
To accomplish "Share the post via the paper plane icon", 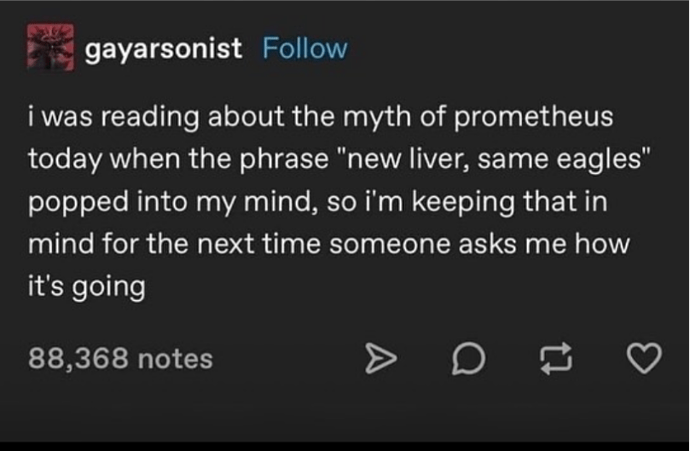I will pos(381,359).
